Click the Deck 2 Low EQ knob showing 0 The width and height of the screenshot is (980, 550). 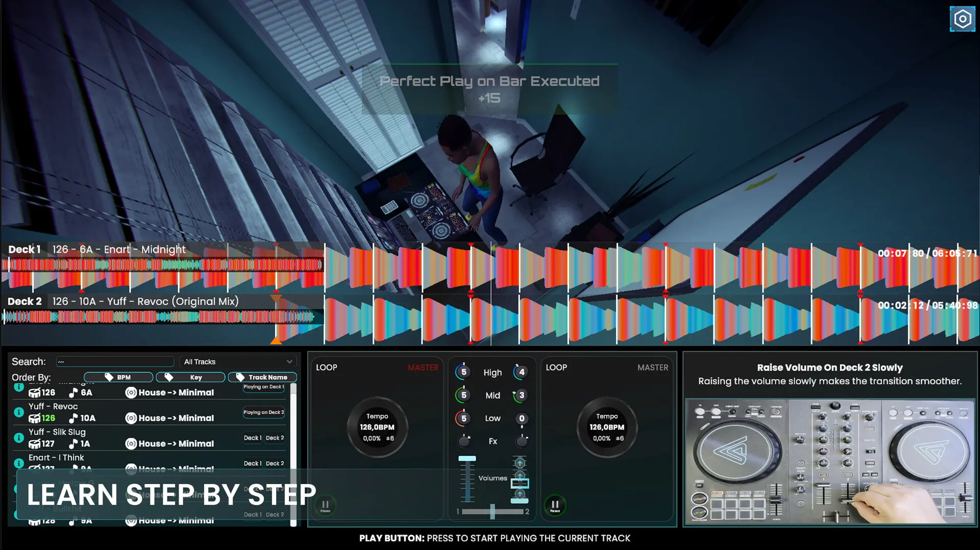521,418
